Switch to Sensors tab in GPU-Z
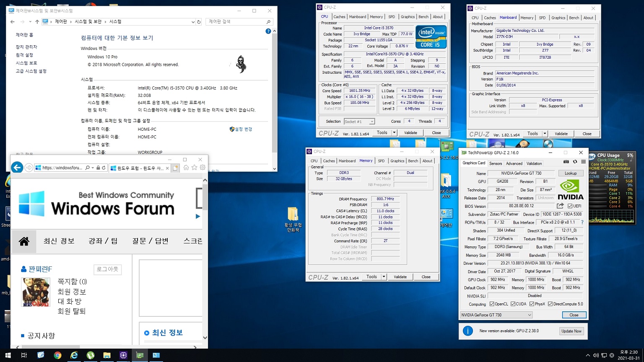This screenshot has width=644, height=362. point(495,163)
